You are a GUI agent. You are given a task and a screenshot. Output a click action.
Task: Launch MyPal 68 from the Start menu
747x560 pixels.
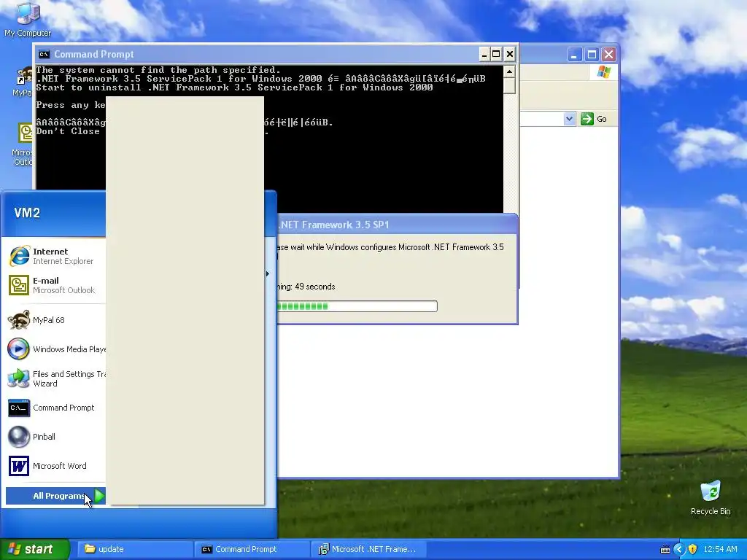pos(56,320)
